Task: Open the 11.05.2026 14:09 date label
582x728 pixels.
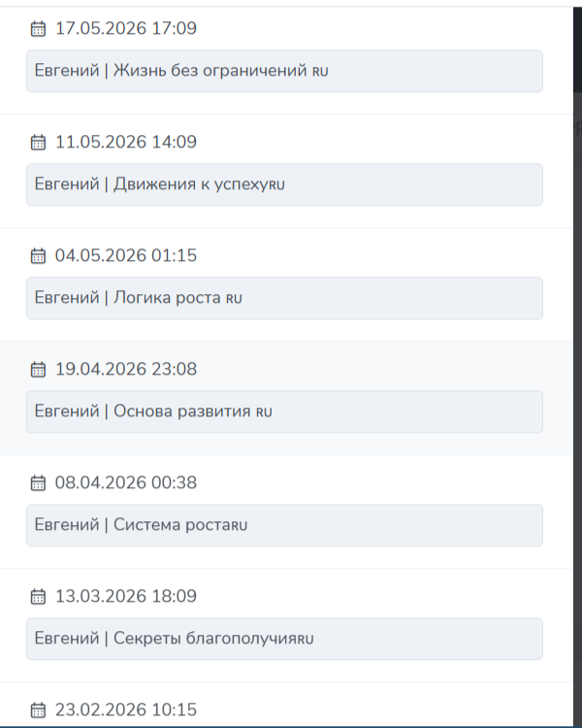Action: pos(126,142)
